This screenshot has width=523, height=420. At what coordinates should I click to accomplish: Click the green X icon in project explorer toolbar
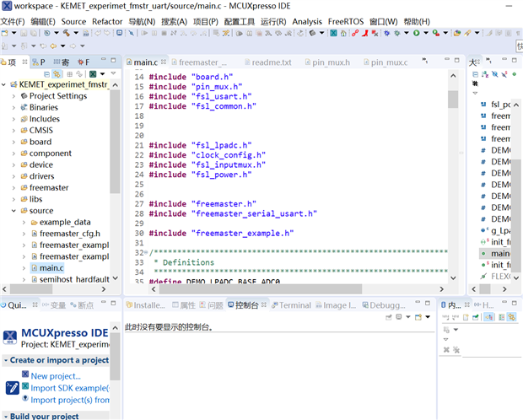point(93,73)
